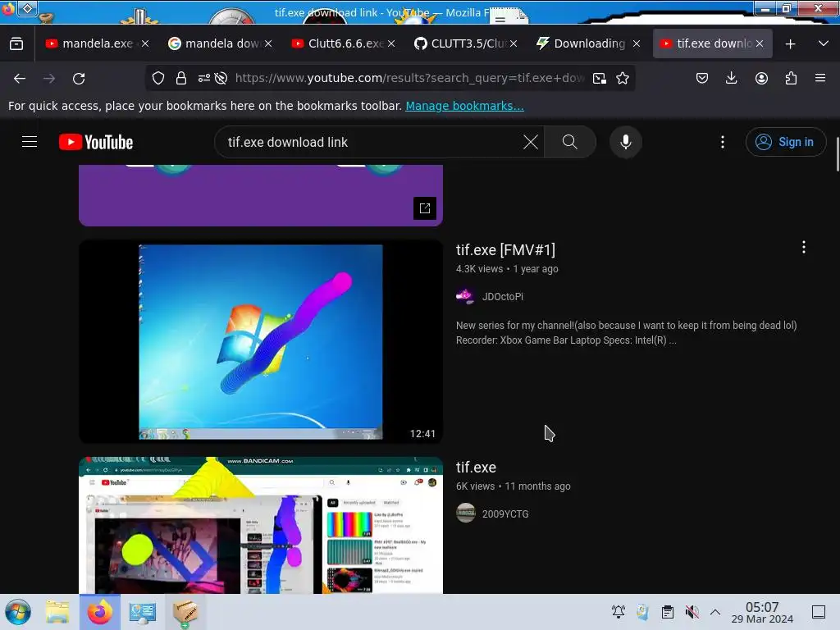This screenshot has height=630, width=840.
Task: Click description text of tif.exe [FMV#1]
Action: [x=626, y=333]
